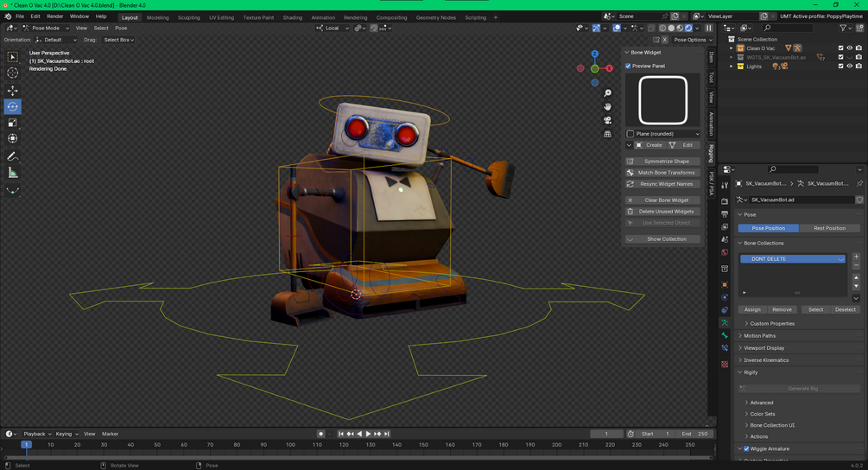The image size is (868, 470).
Task: Select the Select Box tool in the viewport toolbar
Action: (12, 57)
